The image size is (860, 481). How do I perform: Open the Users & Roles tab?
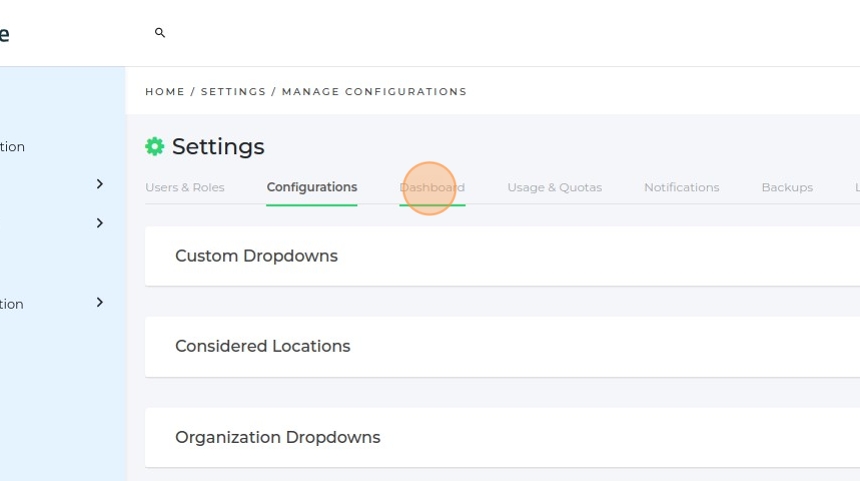[x=185, y=188]
